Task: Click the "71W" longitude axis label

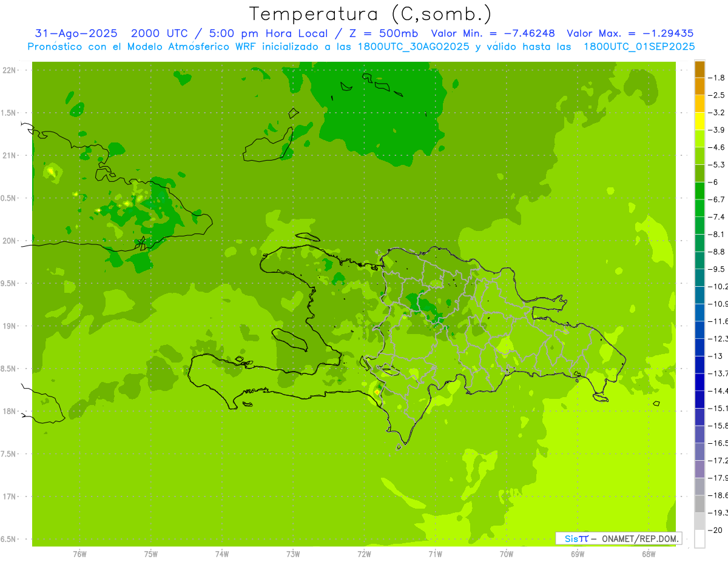Action: point(435,554)
